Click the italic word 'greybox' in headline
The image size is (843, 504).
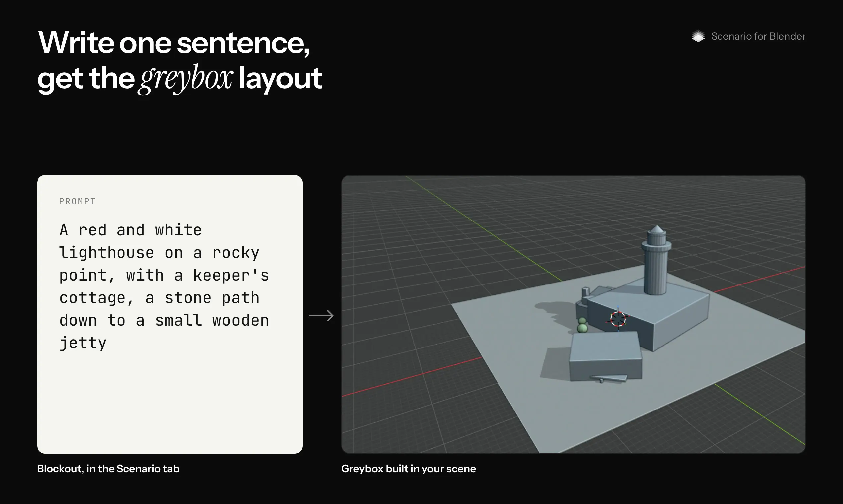point(186,79)
